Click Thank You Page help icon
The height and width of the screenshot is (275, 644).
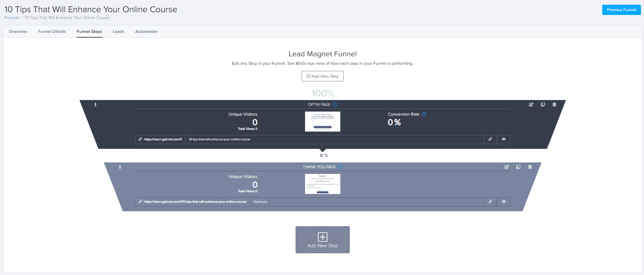[340, 167]
